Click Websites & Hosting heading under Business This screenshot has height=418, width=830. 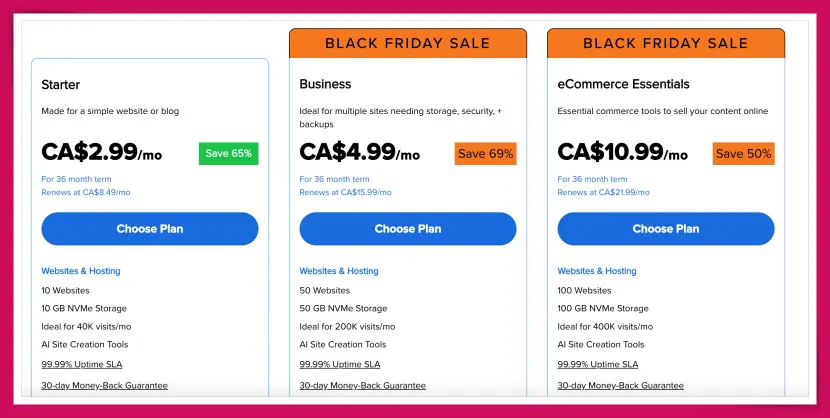pyautogui.click(x=339, y=271)
